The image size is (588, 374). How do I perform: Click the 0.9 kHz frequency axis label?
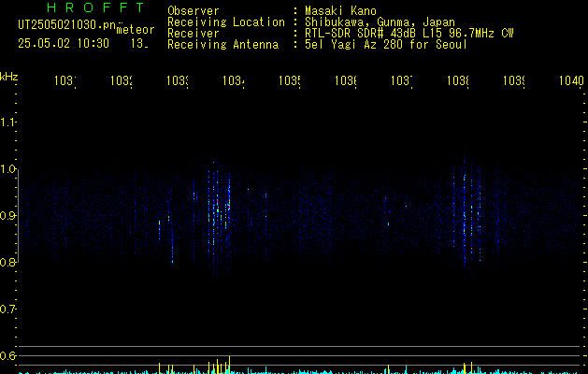8,216
